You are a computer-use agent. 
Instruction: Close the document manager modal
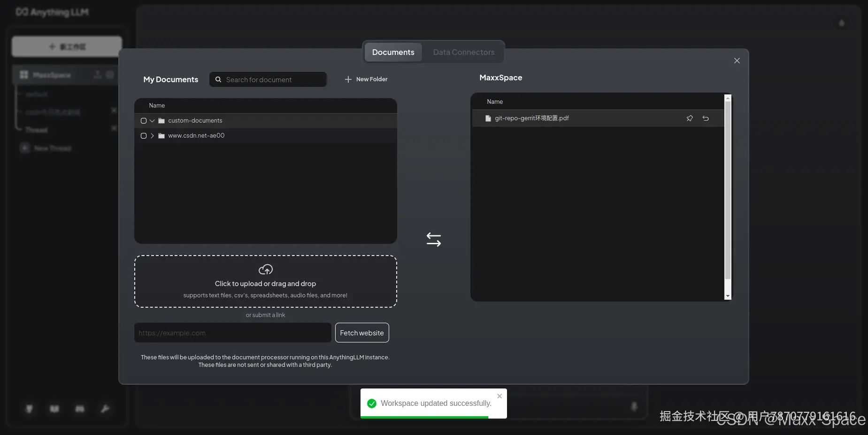737,61
